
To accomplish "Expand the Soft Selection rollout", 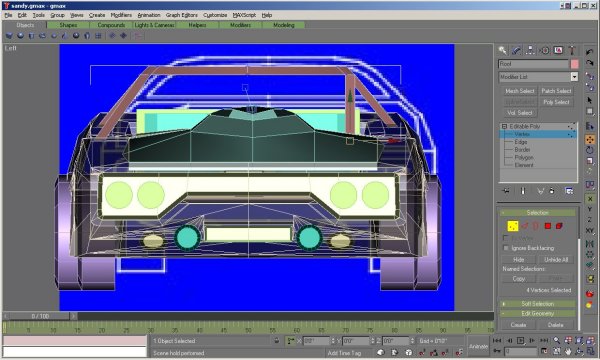I will tap(538, 304).
